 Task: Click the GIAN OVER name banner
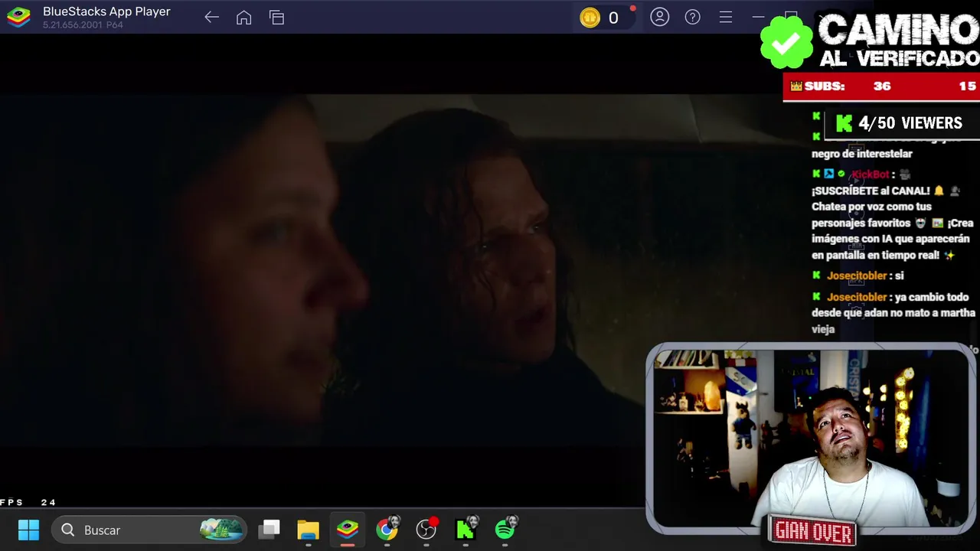coord(813,531)
